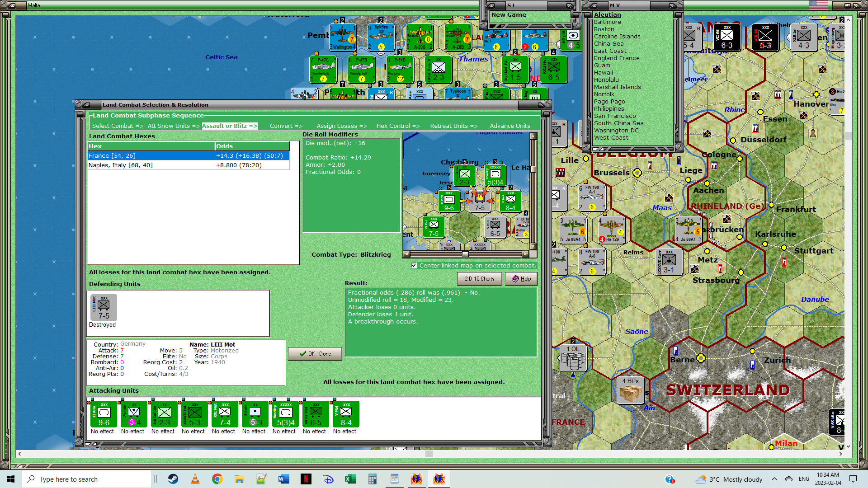Click the destroyed LIII Mot defending unit
Image resolution: width=868 pixels, height=488 pixels.
click(104, 307)
